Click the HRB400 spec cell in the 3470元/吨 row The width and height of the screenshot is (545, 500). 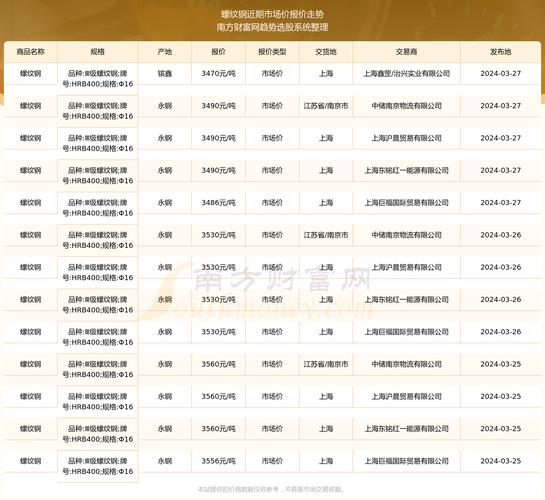(98, 79)
